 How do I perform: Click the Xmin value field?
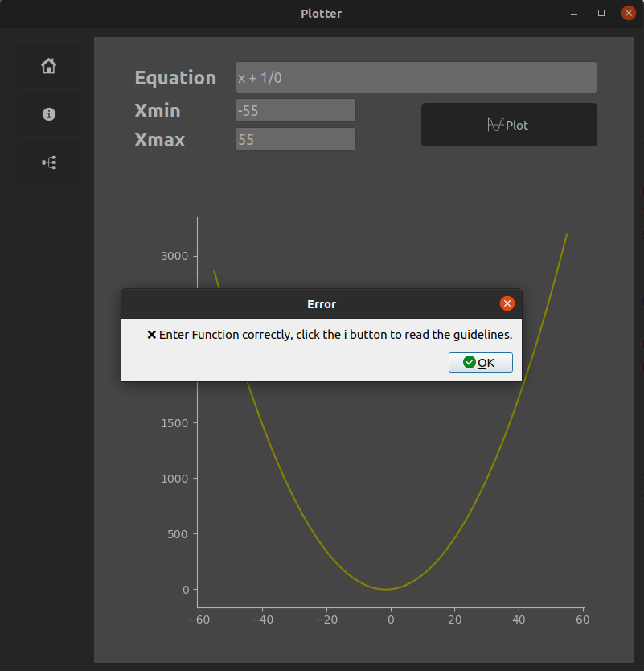pyautogui.click(x=295, y=110)
